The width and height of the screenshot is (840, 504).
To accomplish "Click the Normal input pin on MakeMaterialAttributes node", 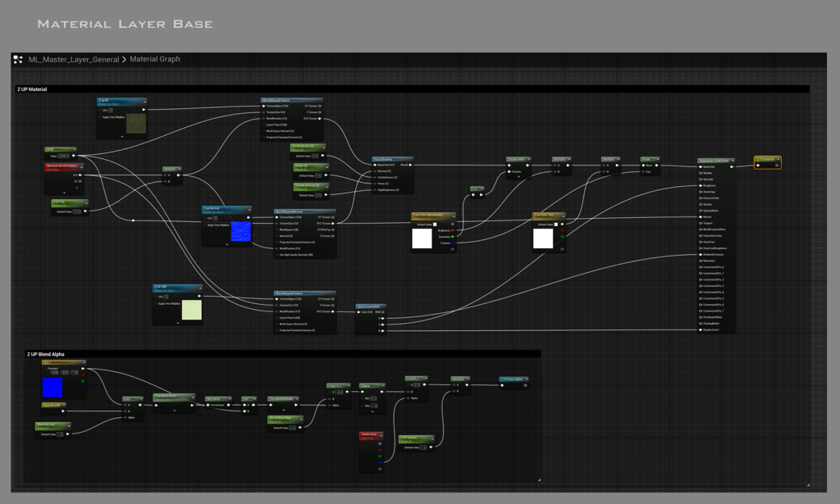I will pyautogui.click(x=700, y=216).
